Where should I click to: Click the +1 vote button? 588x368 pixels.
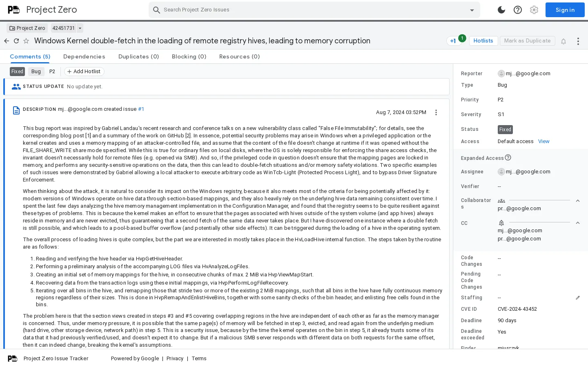[453, 41]
